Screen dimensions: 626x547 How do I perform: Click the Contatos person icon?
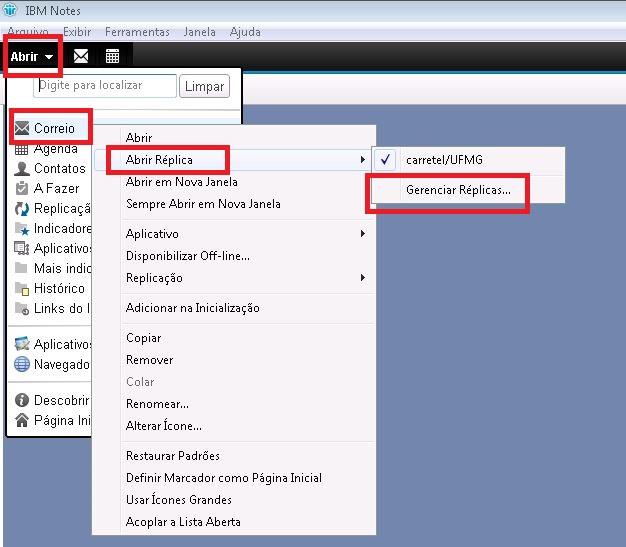[22, 168]
